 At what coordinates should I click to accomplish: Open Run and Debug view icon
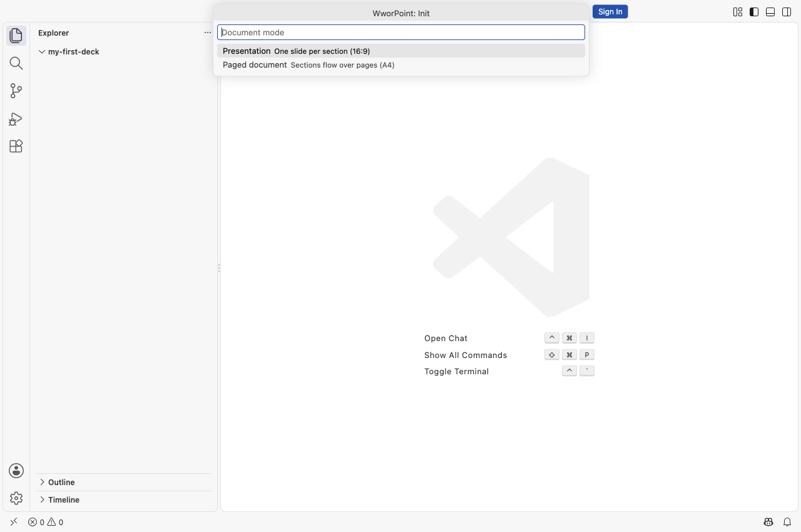click(x=16, y=118)
